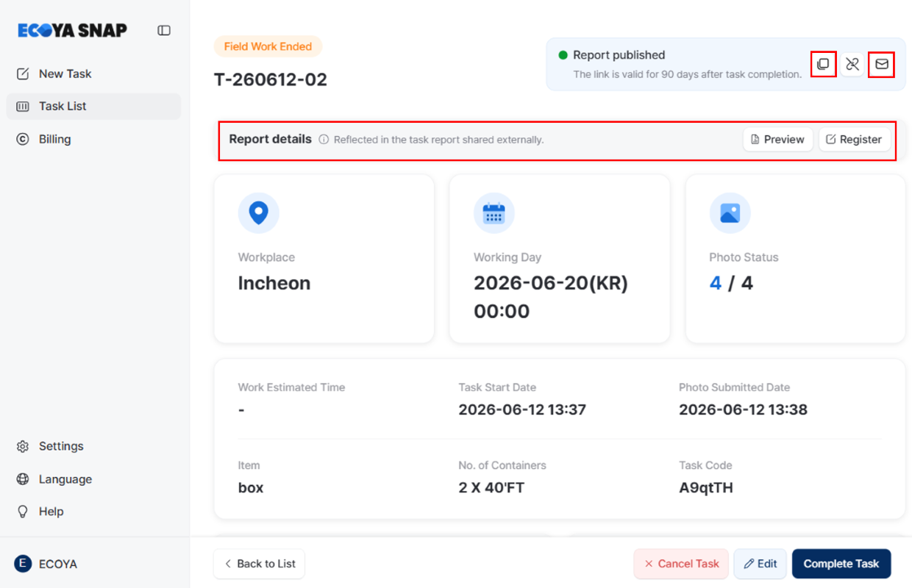
Task: Unlink the published report
Action: (852, 64)
